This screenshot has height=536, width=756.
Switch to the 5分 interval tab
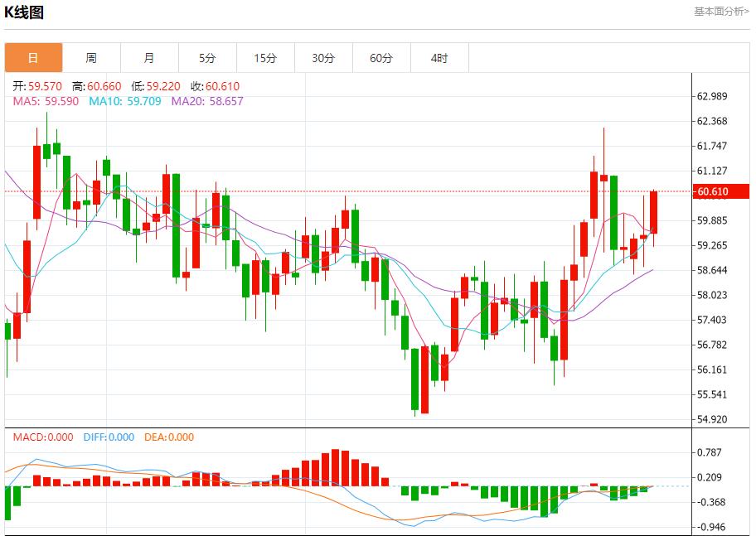point(207,58)
